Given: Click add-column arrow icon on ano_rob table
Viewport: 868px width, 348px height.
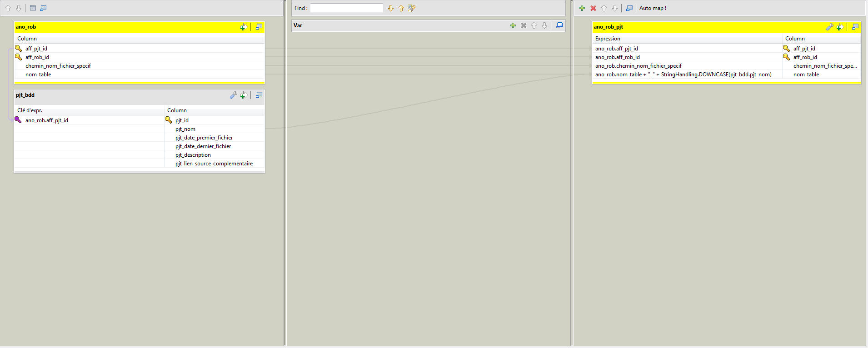Looking at the screenshot, I should click(244, 27).
